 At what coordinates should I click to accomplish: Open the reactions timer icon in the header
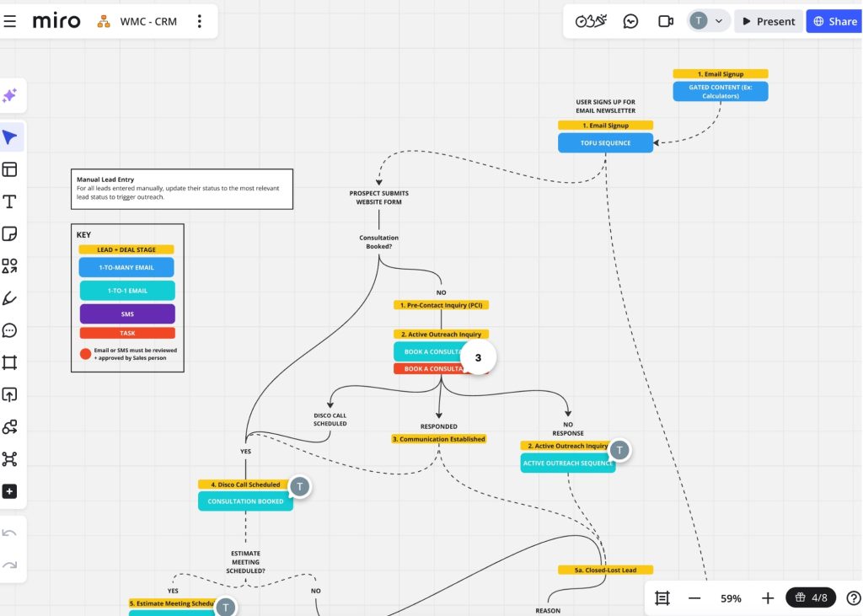point(590,20)
